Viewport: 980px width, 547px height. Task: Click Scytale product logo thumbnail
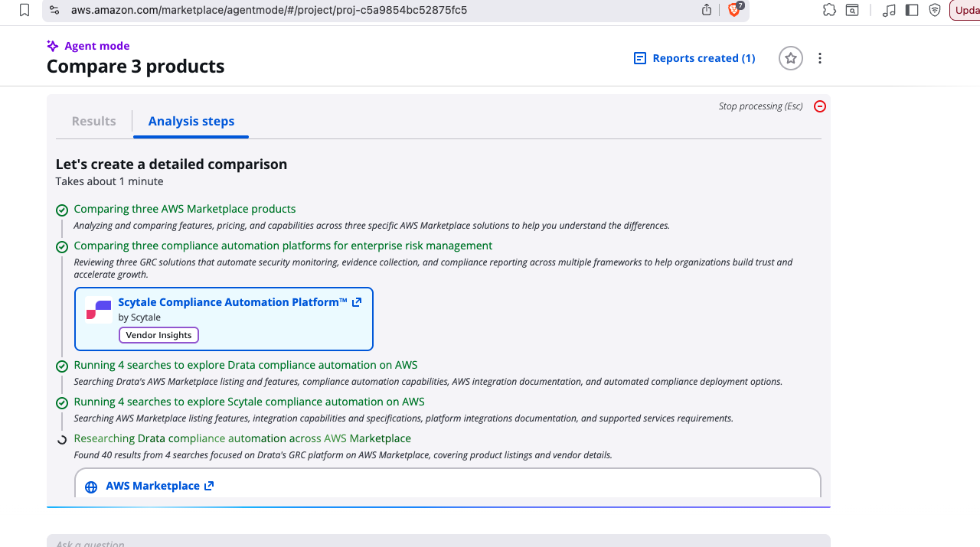pos(99,310)
